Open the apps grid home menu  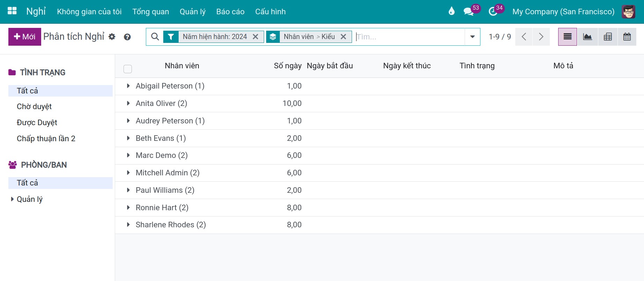coord(12,11)
